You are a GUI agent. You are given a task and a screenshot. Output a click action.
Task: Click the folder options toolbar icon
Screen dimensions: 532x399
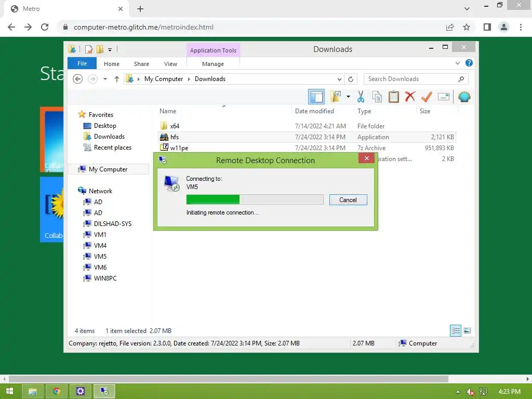tap(336, 97)
